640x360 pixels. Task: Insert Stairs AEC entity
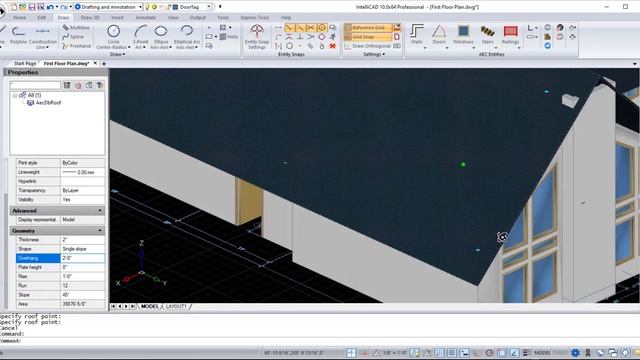coord(487,35)
